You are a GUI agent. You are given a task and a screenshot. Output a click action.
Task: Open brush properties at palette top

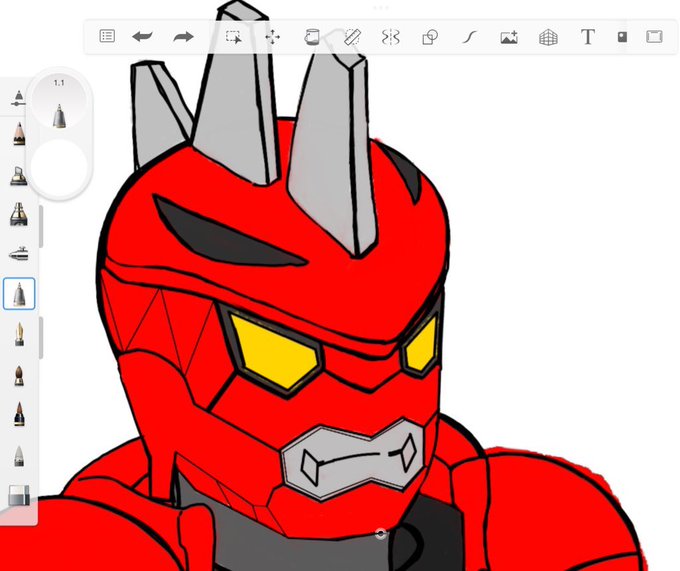tap(18, 98)
